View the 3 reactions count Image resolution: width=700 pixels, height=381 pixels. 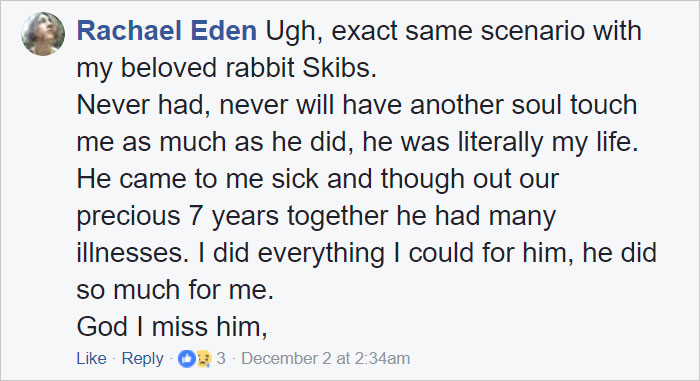[x=221, y=358]
